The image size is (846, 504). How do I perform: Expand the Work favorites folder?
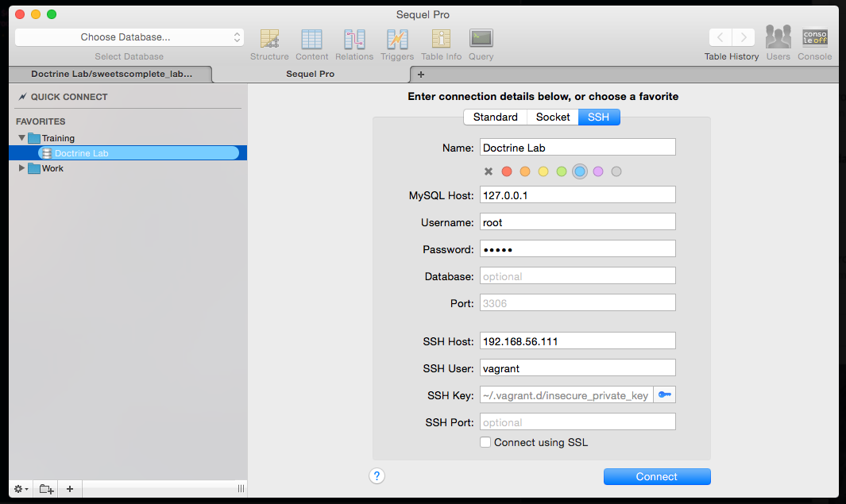(21, 167)
